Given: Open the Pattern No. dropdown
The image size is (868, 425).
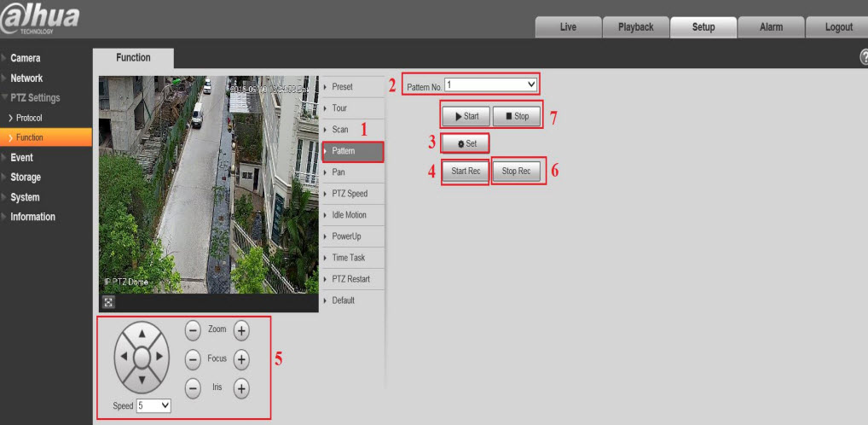Looking at the screenshot, I should pos(491,84).
